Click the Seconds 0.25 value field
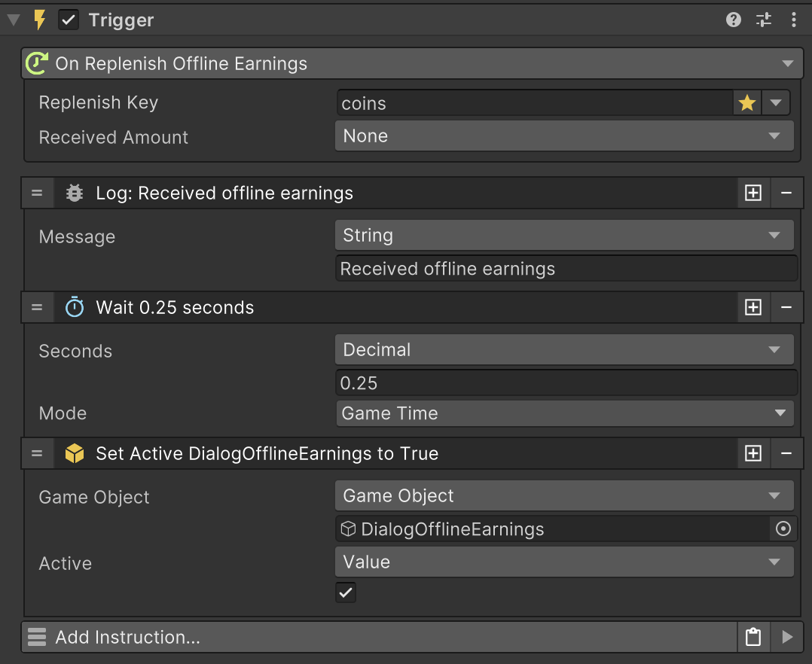The image size is (812, 664). pyautogui.click(x=565, y=383)
